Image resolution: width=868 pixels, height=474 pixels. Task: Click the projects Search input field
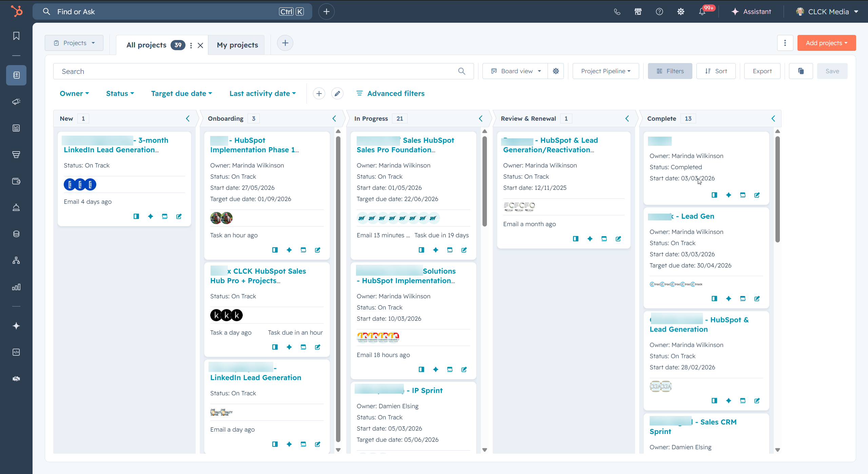[263, 71]
